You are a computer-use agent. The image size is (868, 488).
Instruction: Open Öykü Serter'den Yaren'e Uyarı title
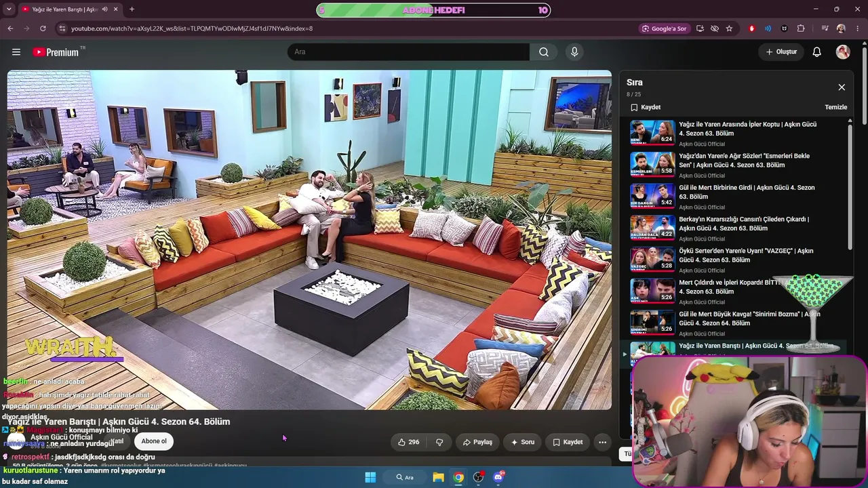pyautogui.click(x=746, y=256)
